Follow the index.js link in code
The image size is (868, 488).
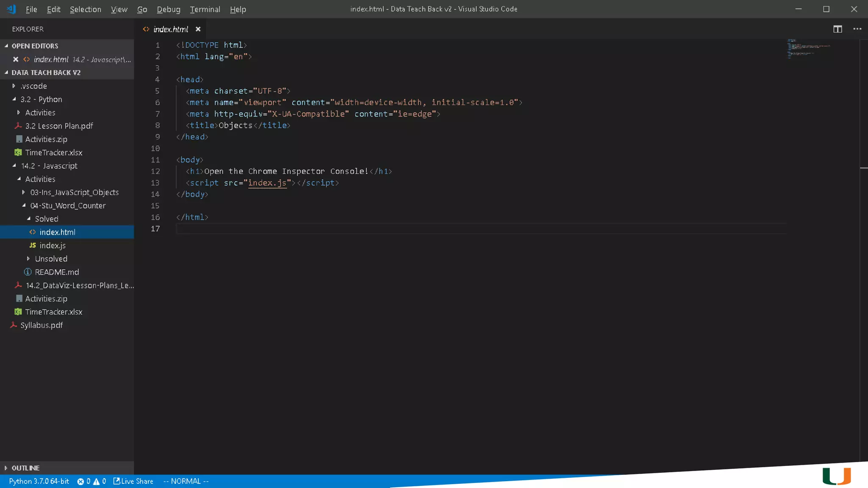click(x=267, y=183)
